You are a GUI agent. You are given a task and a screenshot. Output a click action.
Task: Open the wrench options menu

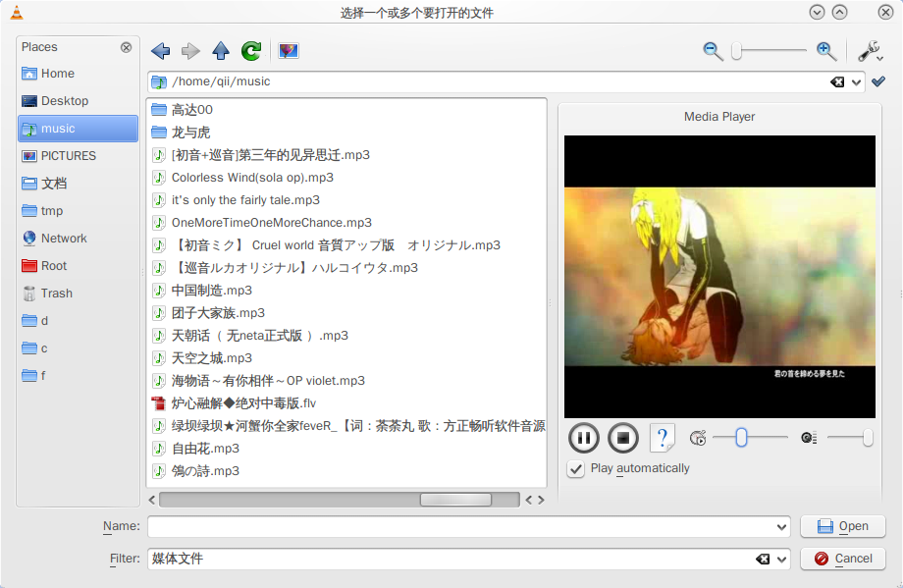871,51
